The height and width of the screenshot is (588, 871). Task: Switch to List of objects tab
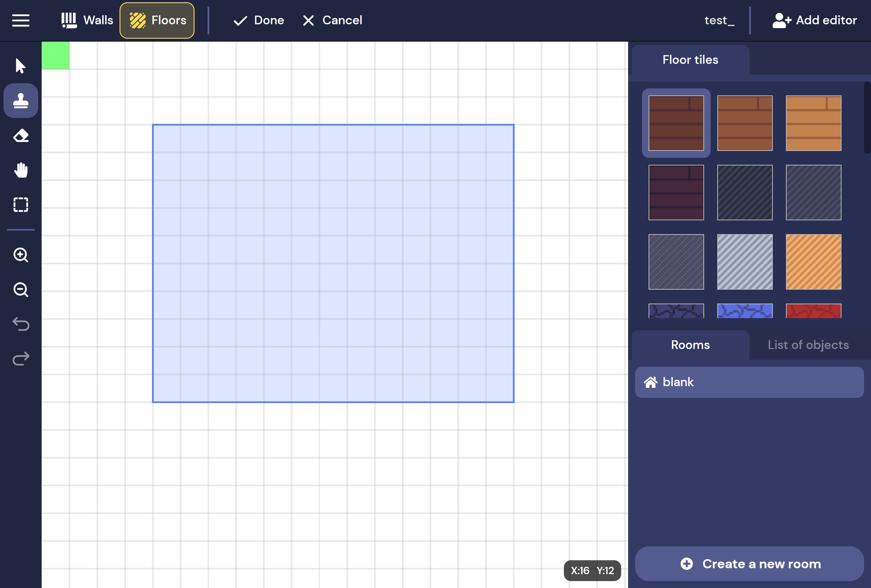(x=808, y=345)
